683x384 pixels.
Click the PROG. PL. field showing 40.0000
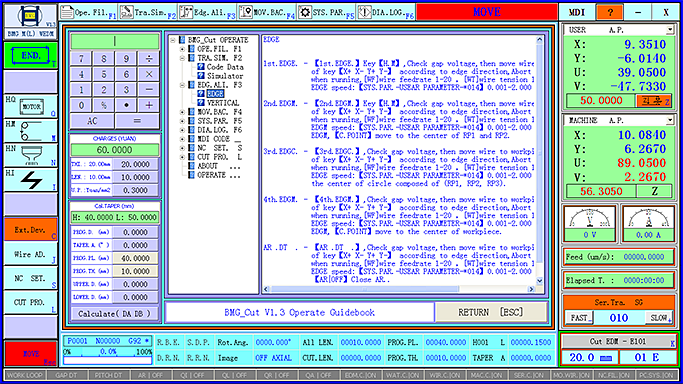coord(135,258)
